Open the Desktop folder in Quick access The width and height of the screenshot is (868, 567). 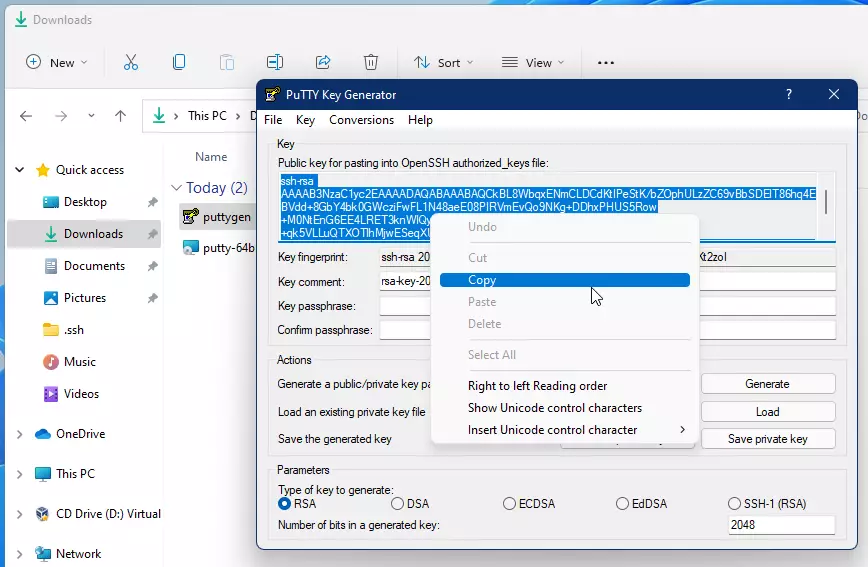click(84, 202)
